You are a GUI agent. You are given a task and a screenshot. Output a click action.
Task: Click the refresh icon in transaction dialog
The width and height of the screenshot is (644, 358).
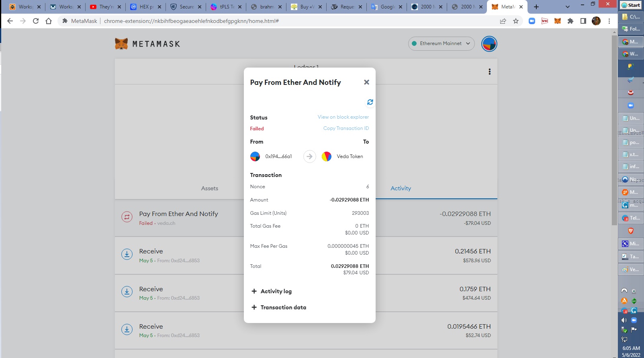(x=370, y=102)
